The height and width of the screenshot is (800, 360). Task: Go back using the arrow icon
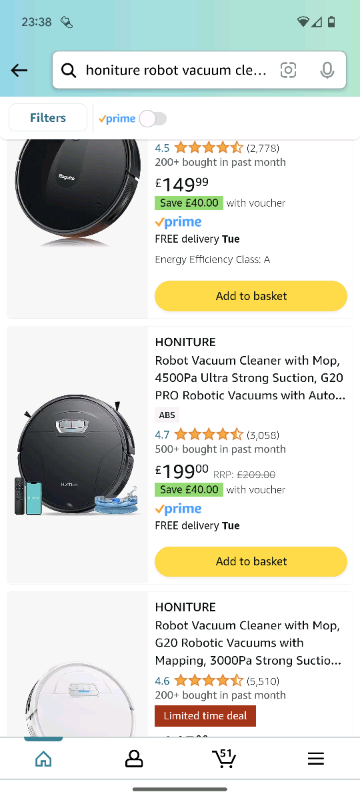tap(19, 70)
